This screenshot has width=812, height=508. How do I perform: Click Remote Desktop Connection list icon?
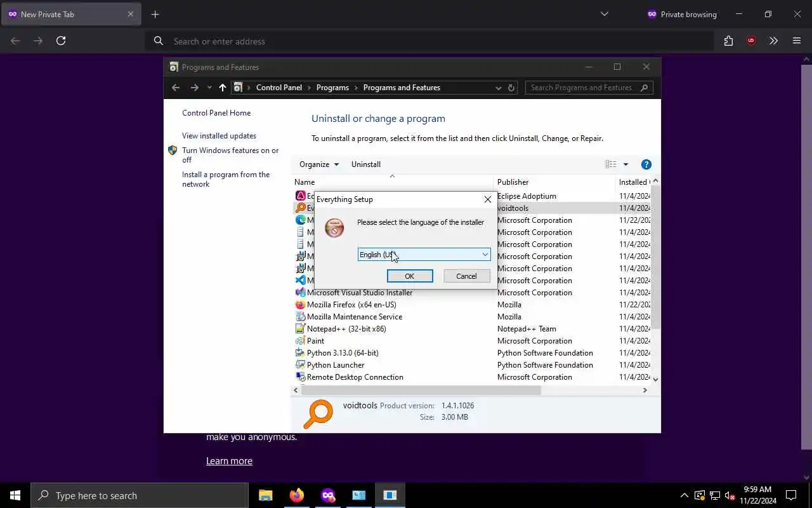301,377
